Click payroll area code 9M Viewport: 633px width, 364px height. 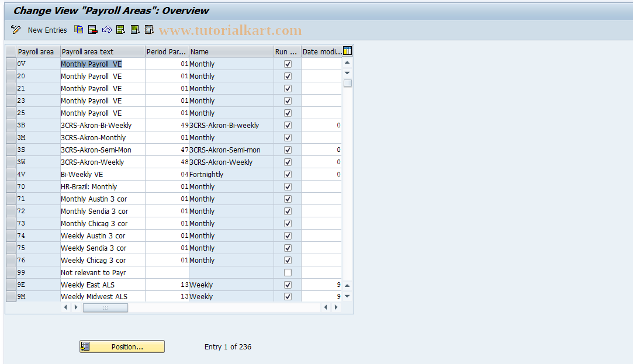coord(39,296)
